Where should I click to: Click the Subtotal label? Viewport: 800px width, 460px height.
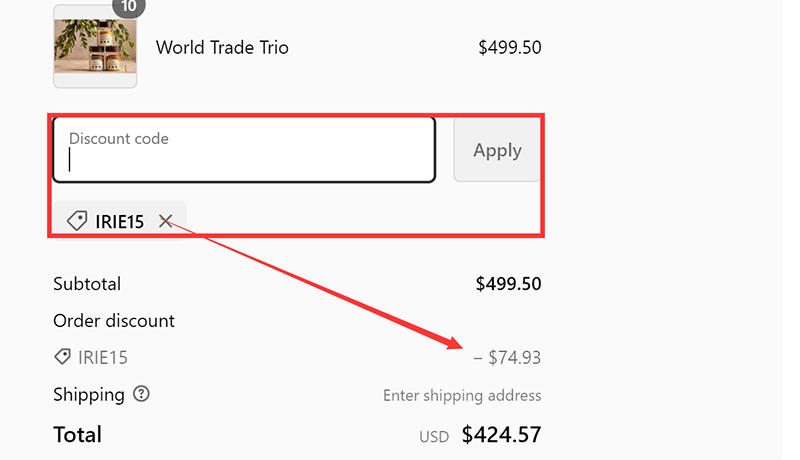(x=87, y=284)
